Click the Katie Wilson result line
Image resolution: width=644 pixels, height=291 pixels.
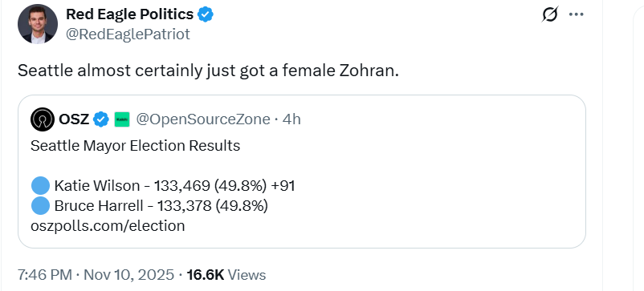tap(163, 186)
